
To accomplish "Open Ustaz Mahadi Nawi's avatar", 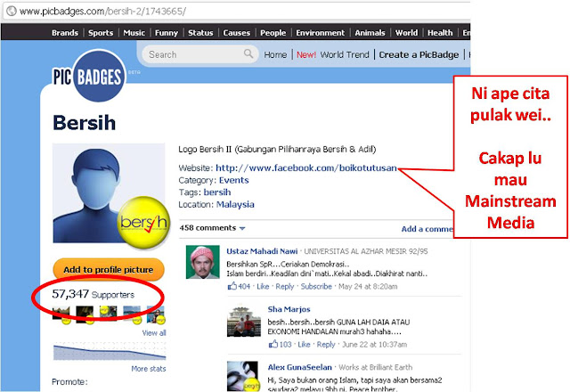I will tap(202, 262).
